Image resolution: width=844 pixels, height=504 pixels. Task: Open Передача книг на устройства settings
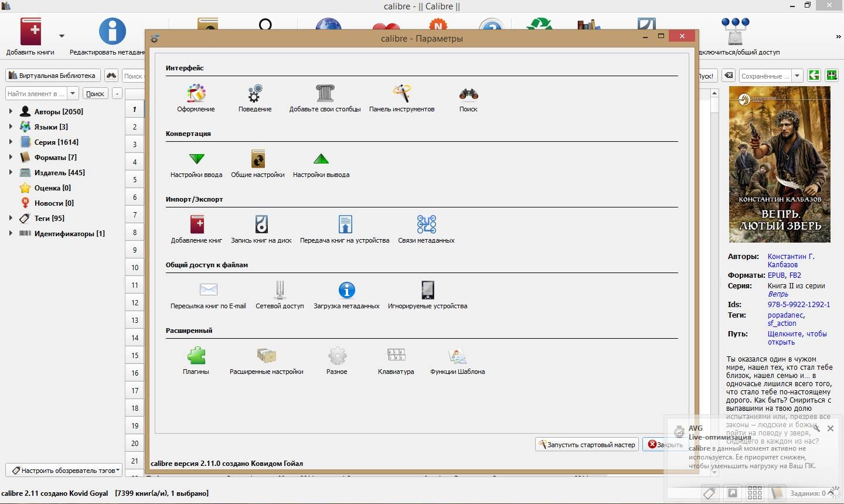(345, 229)
